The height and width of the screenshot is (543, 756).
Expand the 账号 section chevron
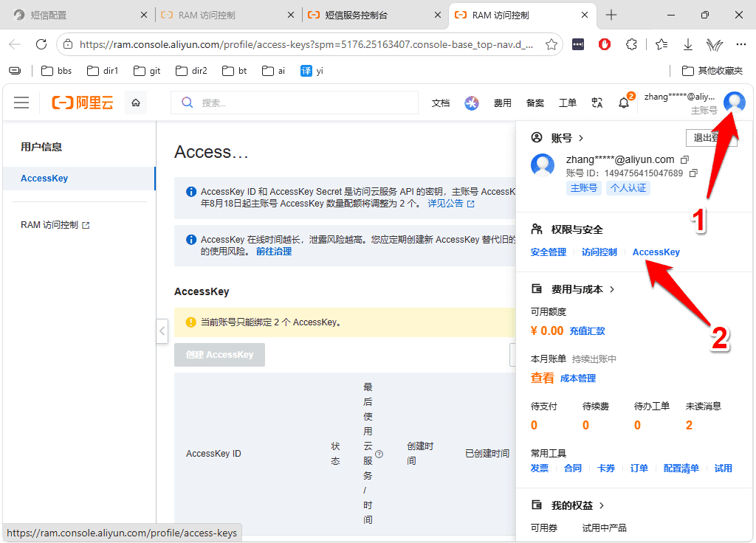tap(581, 138)
